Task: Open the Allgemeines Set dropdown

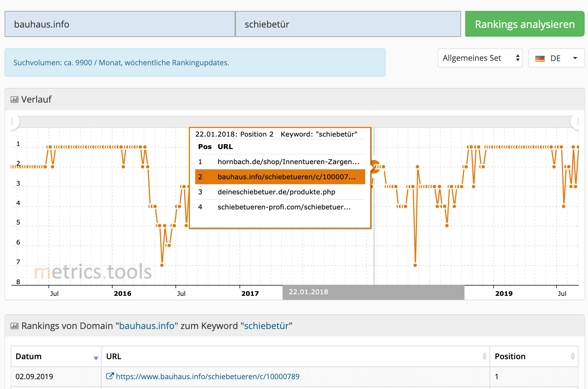Action: point(480,58)
